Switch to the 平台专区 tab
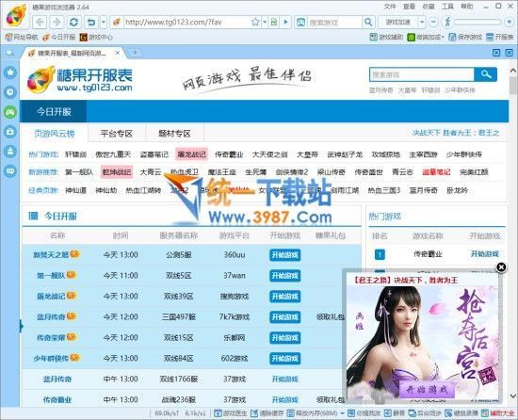The image size is (518, 420). (117, 134)
